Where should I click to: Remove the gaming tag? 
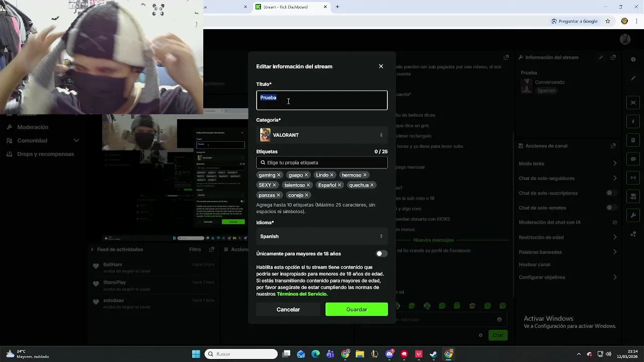click(x=279, y=175)
